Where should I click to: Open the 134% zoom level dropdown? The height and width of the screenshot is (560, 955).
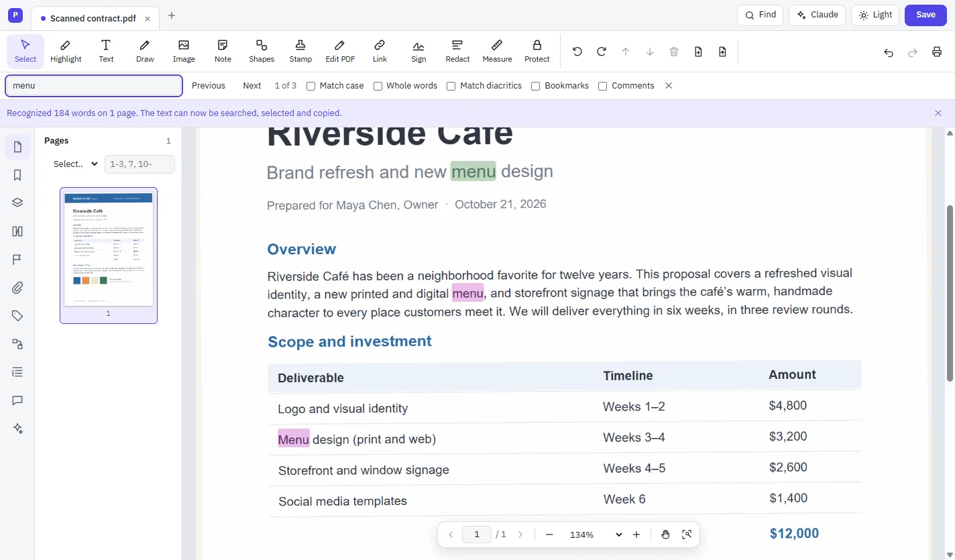(595, 535)
